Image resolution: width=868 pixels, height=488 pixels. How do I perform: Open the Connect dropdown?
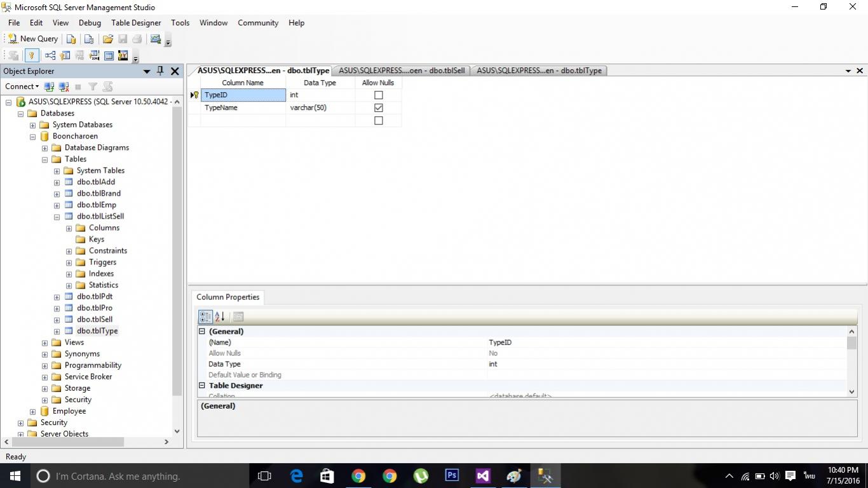[x=22, y=86]
